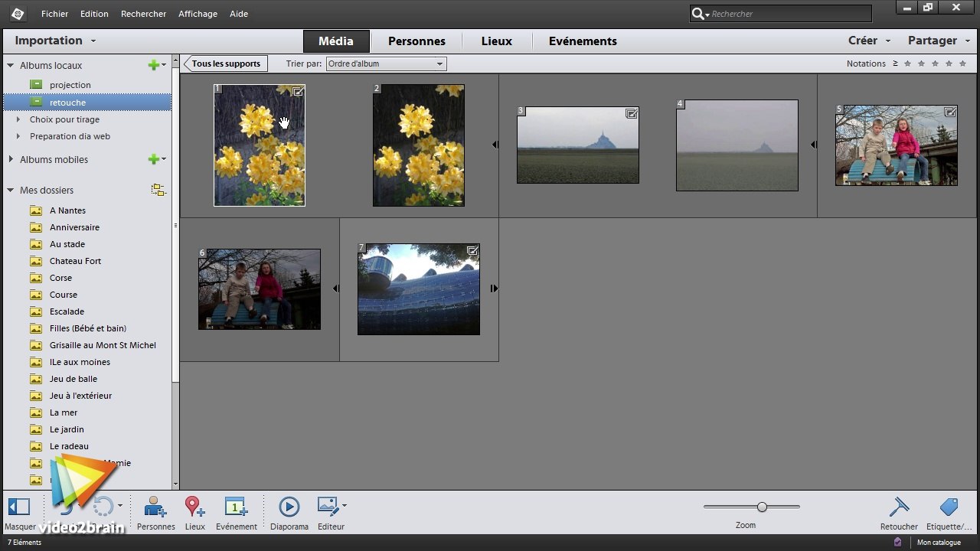Viewport: 980px width, 551px height.
Task: Click the Elements Organizer logo icon
Action: [x=17, y=13]
